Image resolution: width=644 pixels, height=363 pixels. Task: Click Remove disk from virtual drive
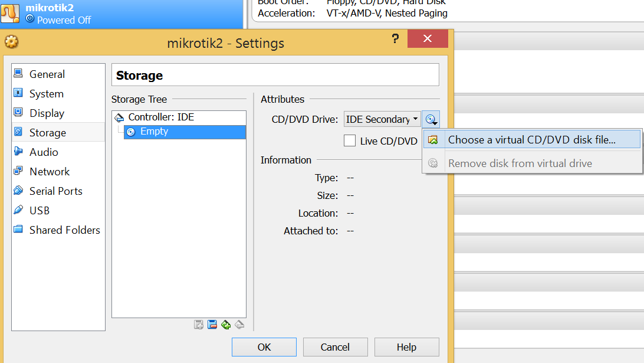tap(532, 163)
